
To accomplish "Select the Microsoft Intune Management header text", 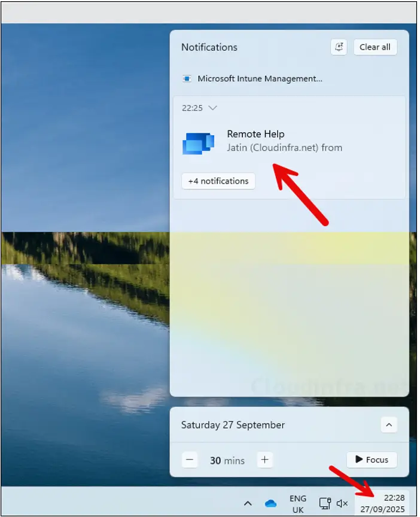I will tap(260, 78).
